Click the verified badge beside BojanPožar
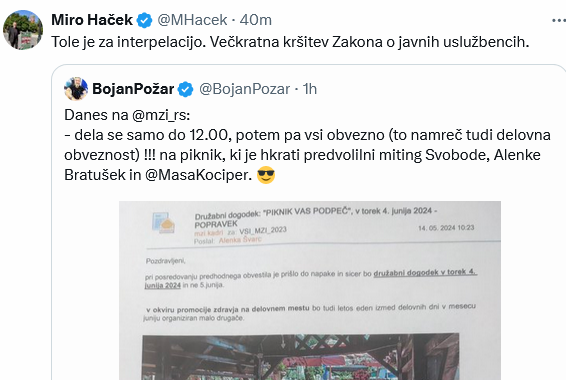This screenshot has height=380, width=566. [186, 89]
